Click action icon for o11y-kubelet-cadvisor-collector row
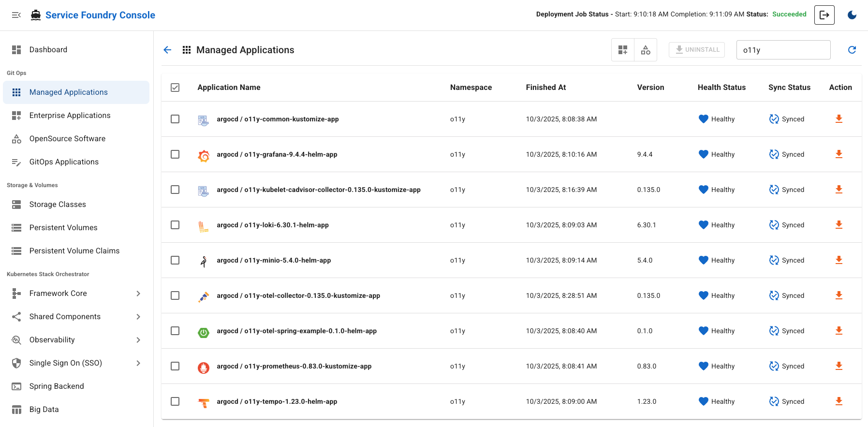The height and width of the screenshot is (427, 868). [x=839, y=190]
